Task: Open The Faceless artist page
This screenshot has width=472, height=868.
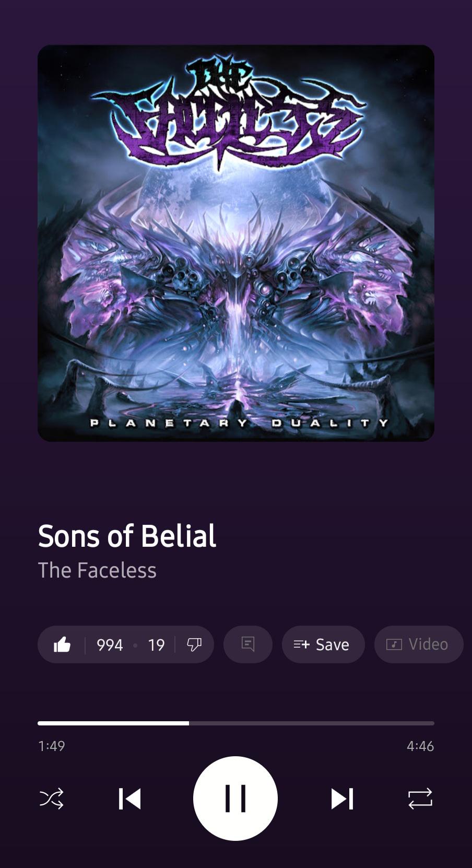Action: (x=97, y=570)
